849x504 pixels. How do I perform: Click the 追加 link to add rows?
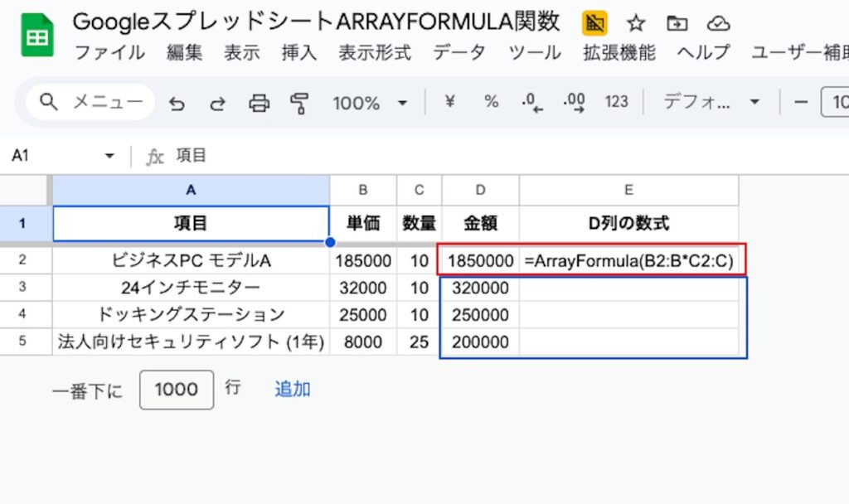pyautogui.click(x=293, y=390)
